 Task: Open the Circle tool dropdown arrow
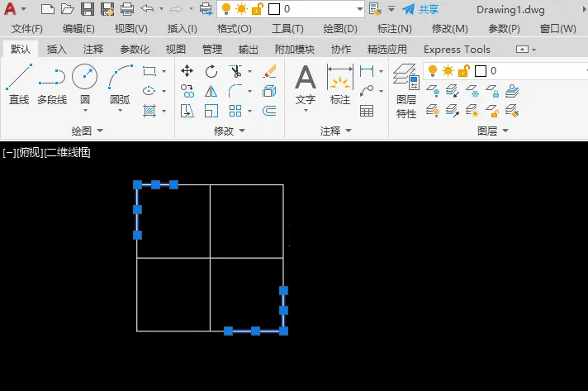[85, 111]
